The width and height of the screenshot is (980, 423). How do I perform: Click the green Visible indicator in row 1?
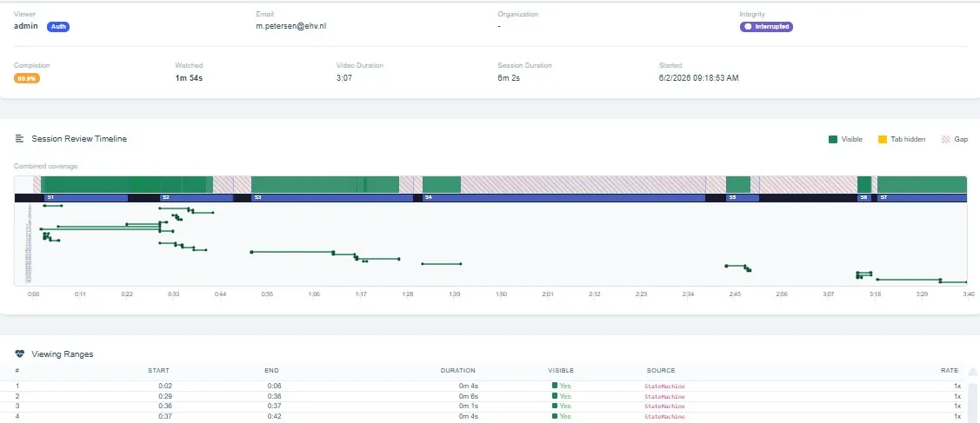(x=555, y=386)
